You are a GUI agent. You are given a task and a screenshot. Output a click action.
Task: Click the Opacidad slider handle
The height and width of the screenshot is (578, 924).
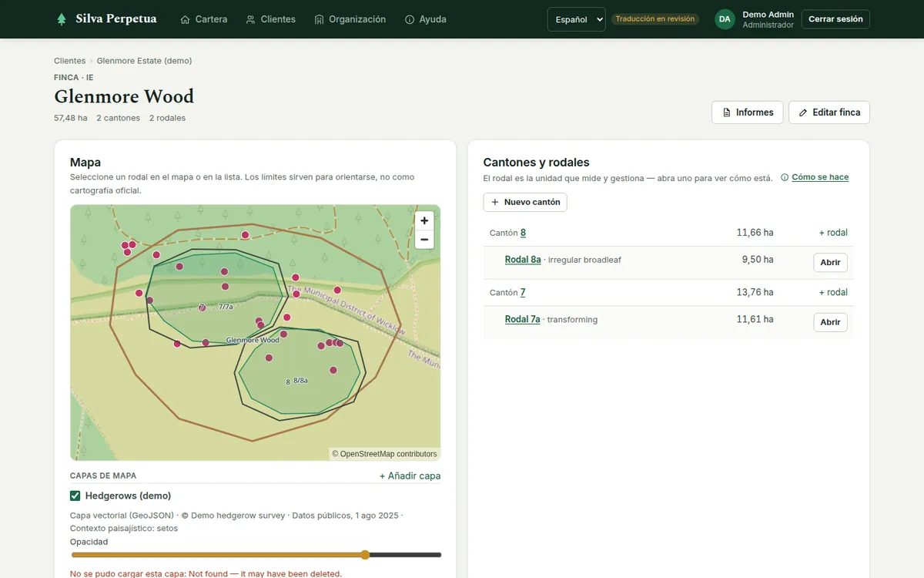[365, 555]
